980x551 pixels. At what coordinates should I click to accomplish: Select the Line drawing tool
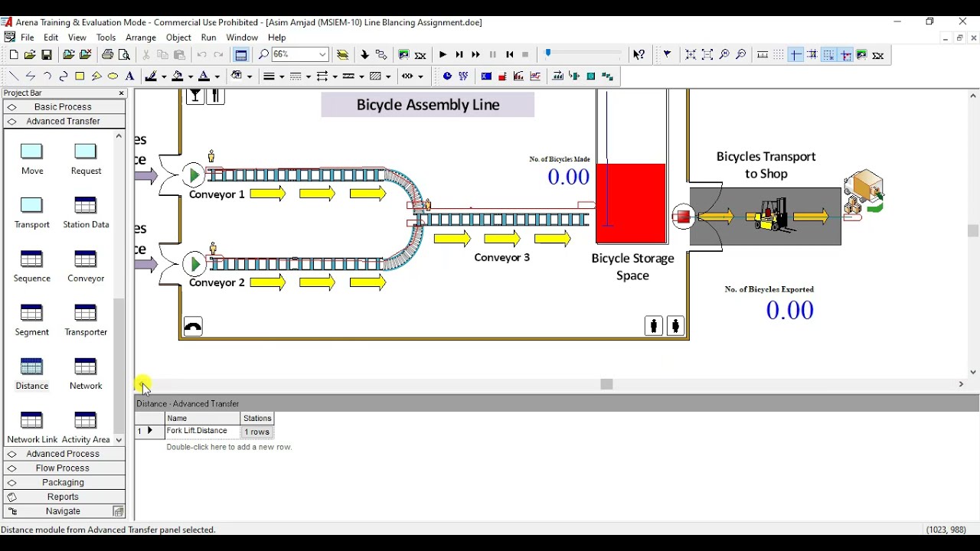[x=13, y=77]
